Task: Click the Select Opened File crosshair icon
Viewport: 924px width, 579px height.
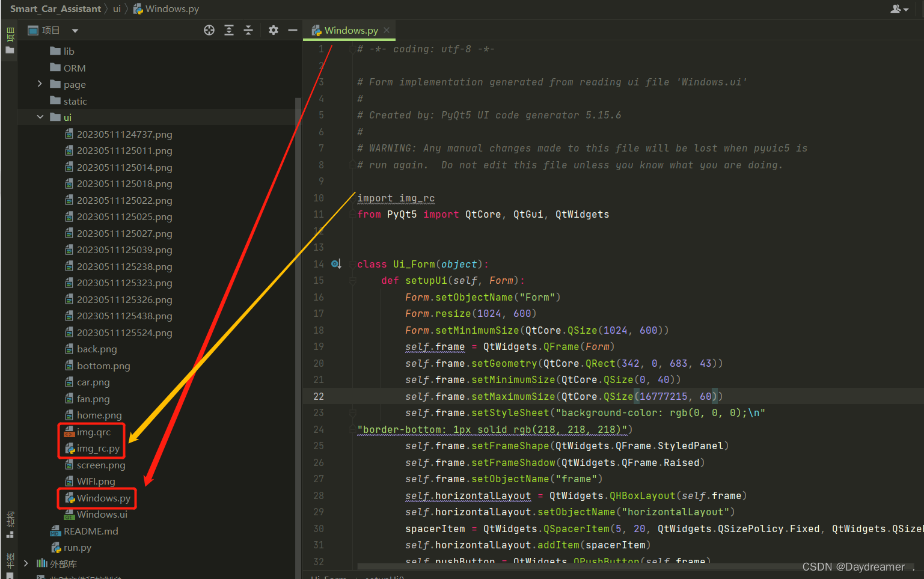Action: coord(209,29)
